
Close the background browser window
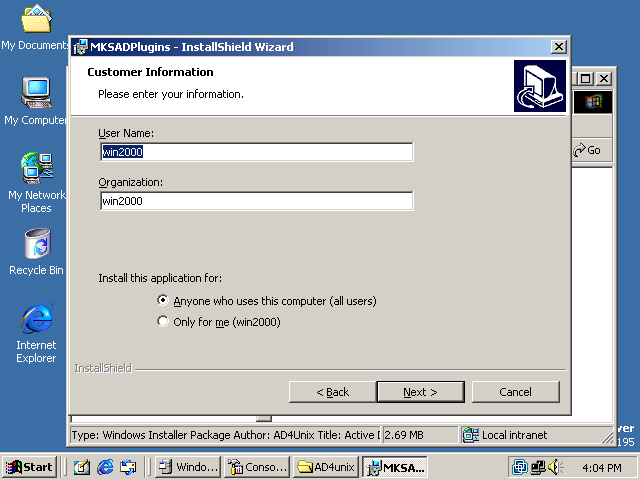tap(604, 78)
